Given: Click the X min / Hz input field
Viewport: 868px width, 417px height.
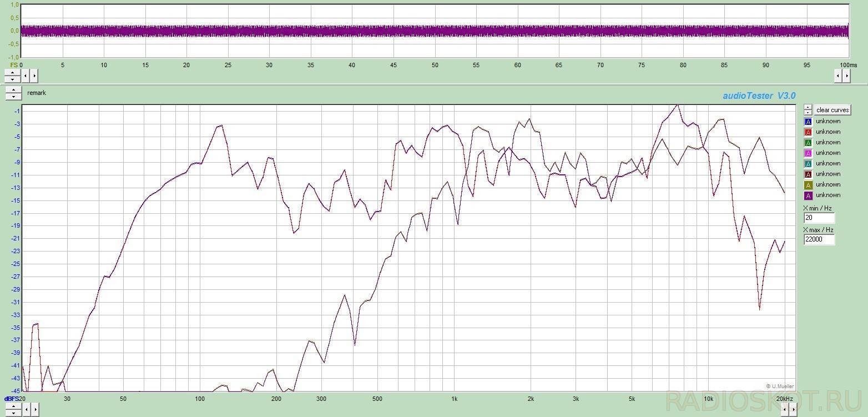Looking at the screenshot, I should pyautogui.click(x=819, y=218).
